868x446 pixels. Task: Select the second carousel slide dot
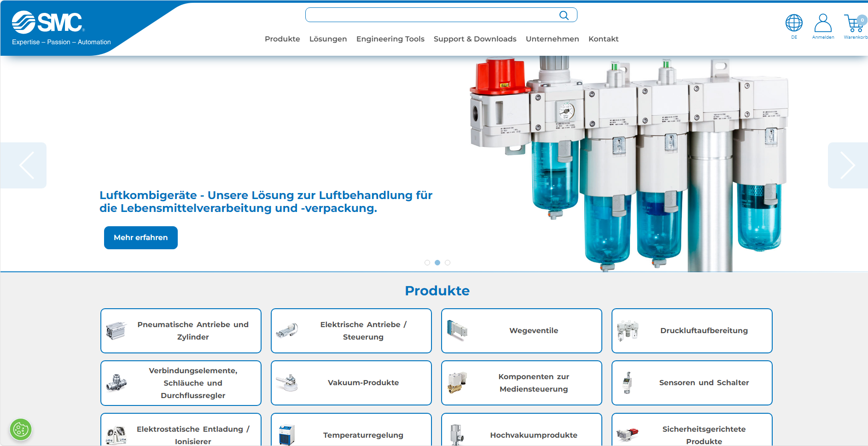coord(437,263)
